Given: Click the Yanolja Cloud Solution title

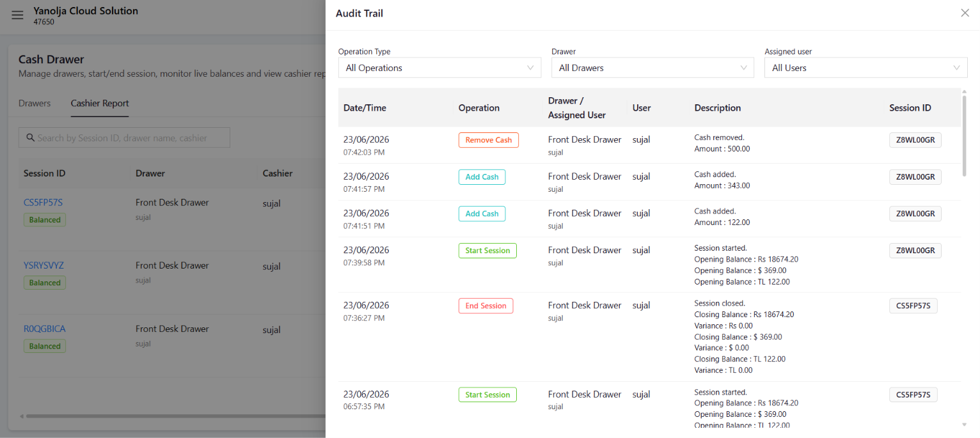Looking at the screenshot, I should [86, 10].
